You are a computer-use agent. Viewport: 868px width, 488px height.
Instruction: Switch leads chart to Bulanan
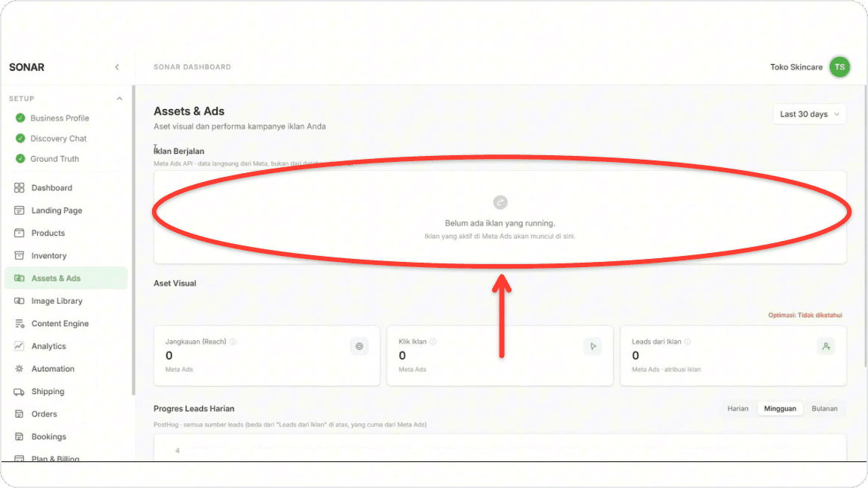tap(824, 409)
